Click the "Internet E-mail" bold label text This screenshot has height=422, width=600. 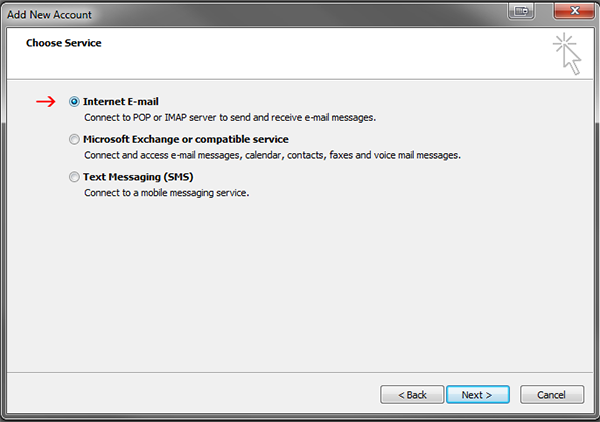(121, 101)
